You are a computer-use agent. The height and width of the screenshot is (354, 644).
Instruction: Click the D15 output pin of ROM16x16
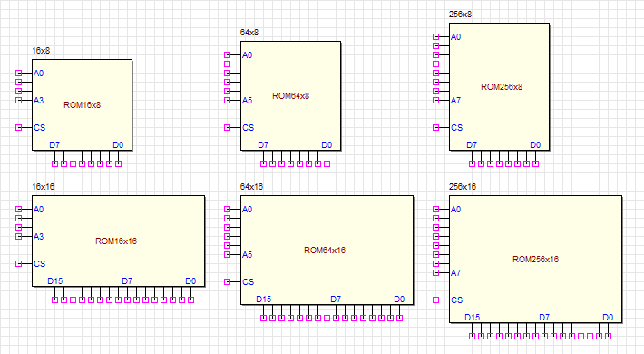54,300
